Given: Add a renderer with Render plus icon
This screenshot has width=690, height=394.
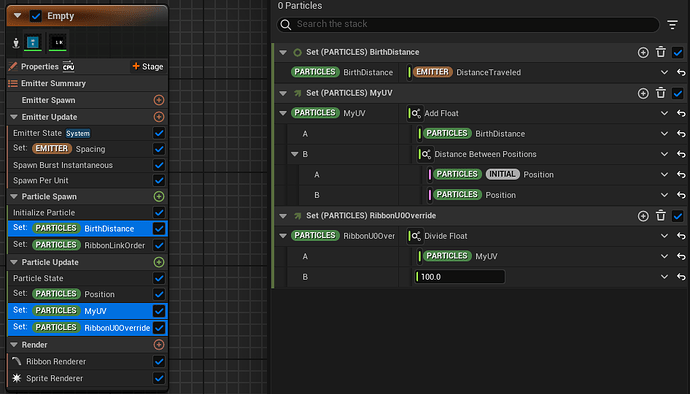Looking at the screenshot, I should pos(159,345).
